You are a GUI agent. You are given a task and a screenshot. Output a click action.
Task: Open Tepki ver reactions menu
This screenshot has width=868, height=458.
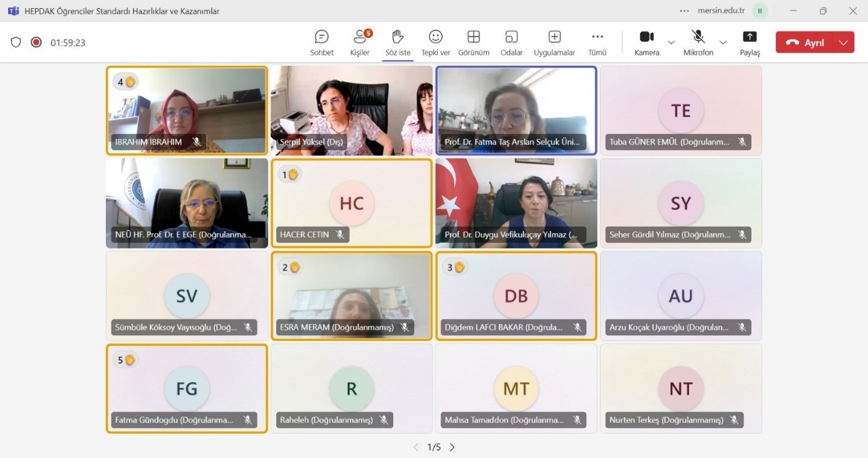[x=435, y=43]
